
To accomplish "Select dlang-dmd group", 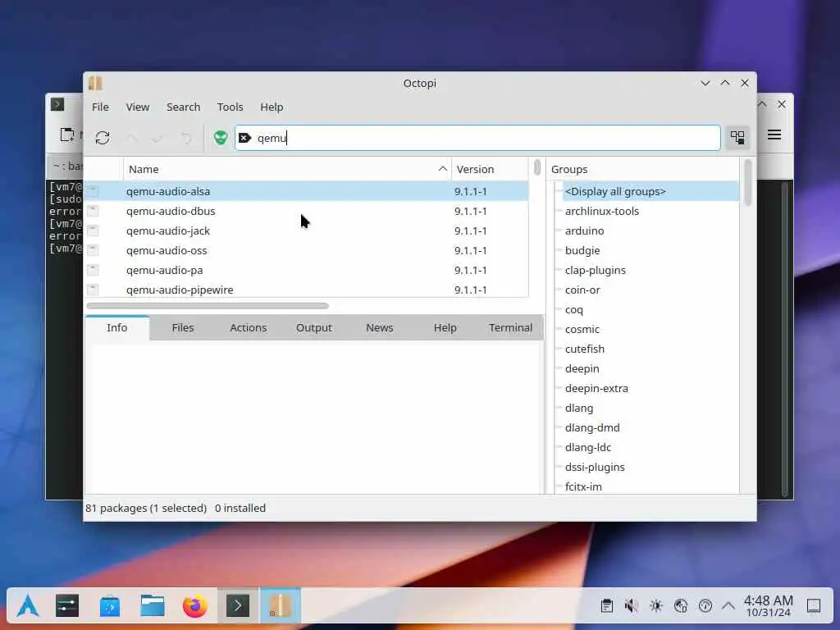I will [x=592, y=427].
